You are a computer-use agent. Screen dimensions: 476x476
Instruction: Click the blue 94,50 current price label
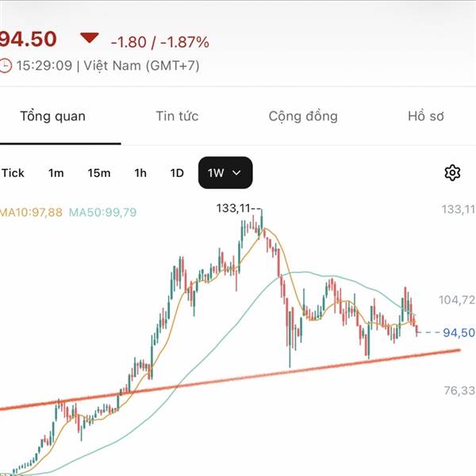click(459, 332)
